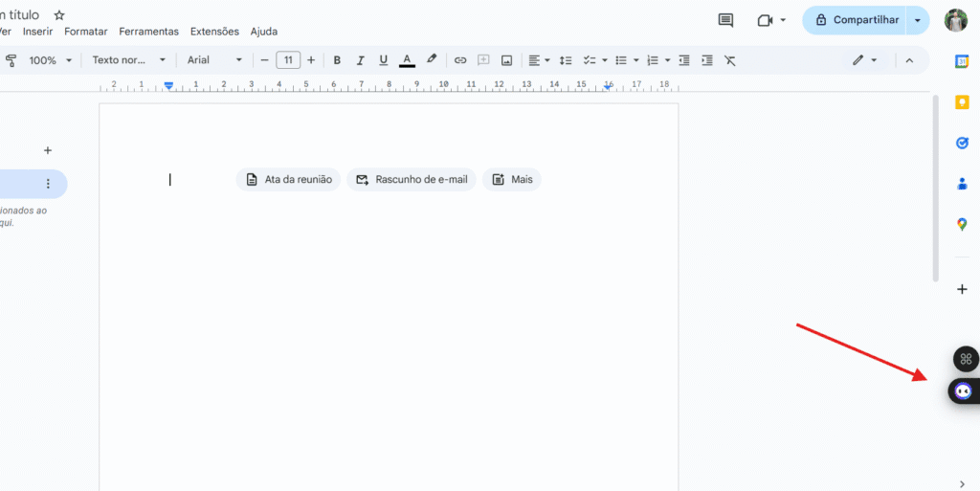Image resolution: width=980 pixels, height=491 pixels.
Task: Toggle italic text formatting
Action: click(361, 60)
